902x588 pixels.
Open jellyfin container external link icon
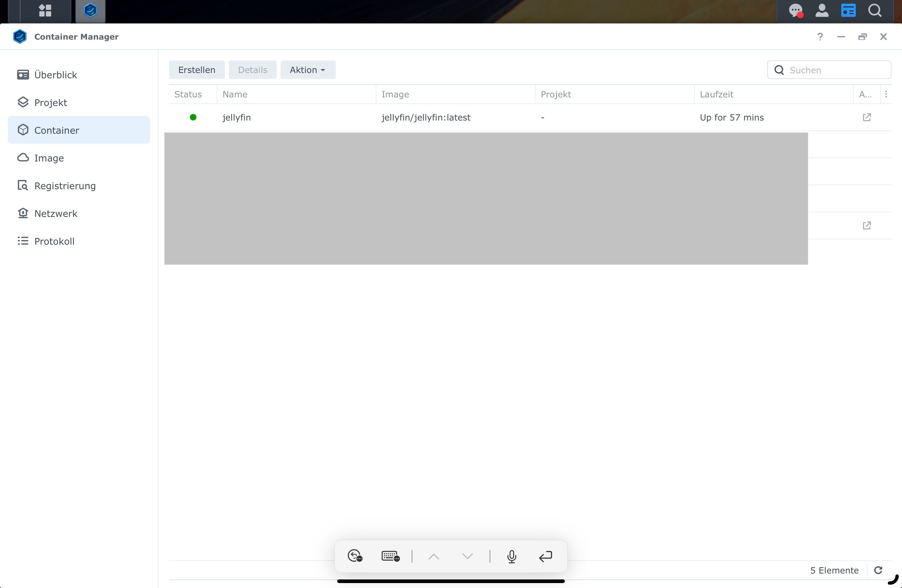[x=867, y=118]
